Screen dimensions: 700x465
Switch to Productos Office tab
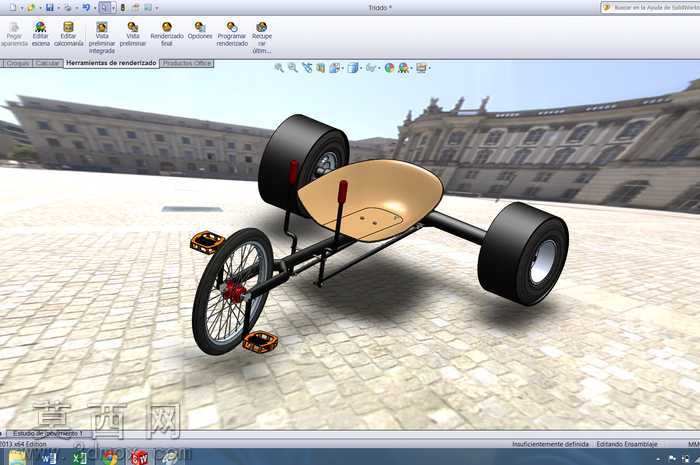pyautogui.click(x=187, y=63)
